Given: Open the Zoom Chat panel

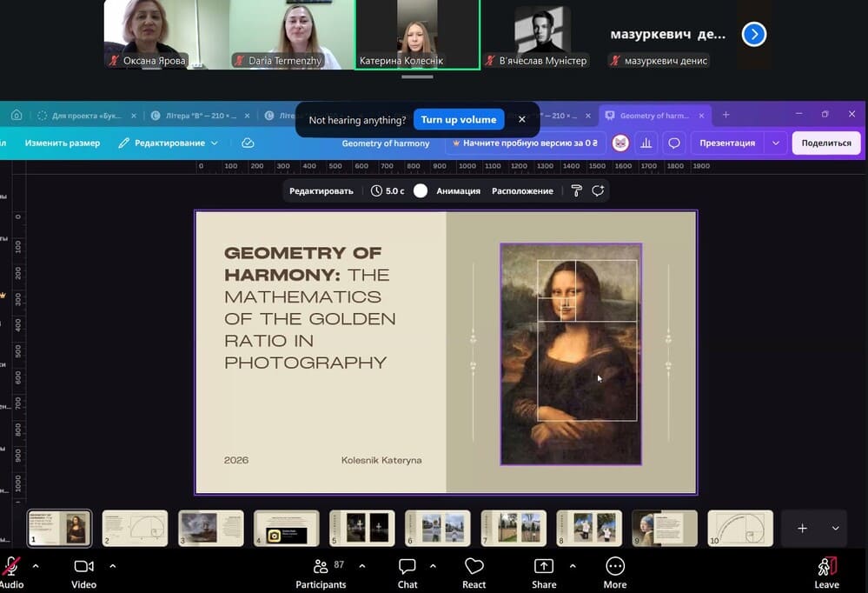Looking at the screenshot, I should (x=407, y=572).
